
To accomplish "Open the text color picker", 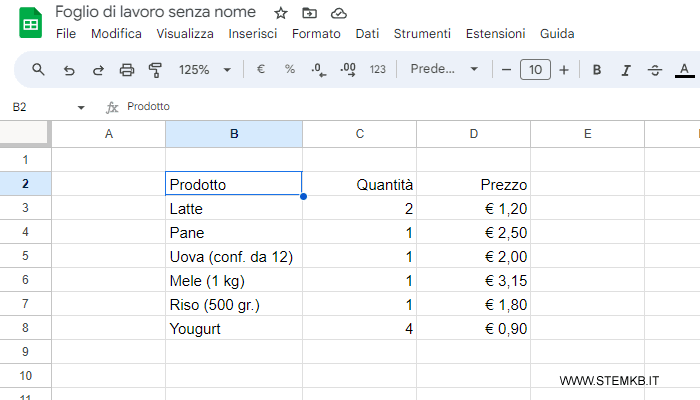I will pyautogui.click(x=684, y=70).
